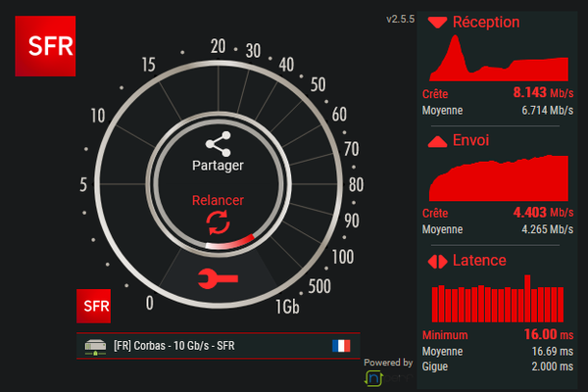This screenshot has width=588, height=392.
Task: Open settings with the red wrench icon
Action: point(218,278)
